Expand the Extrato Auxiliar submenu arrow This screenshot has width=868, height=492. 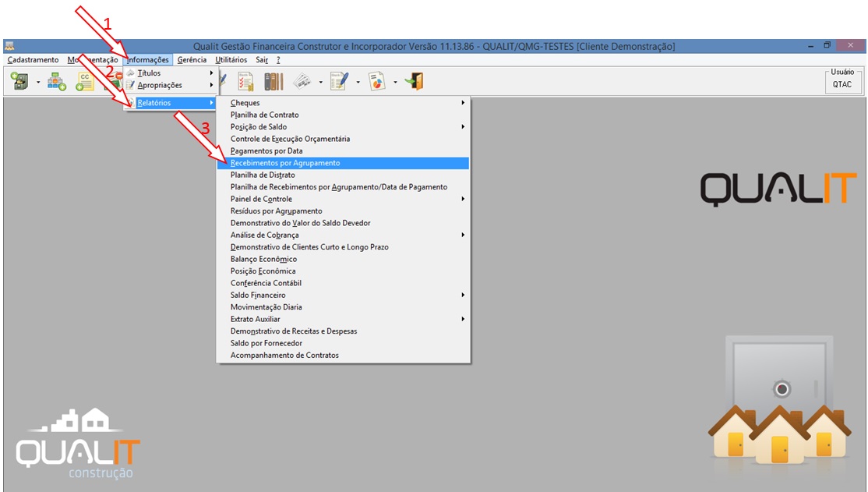pyautogui.click(x=463, y=319)
